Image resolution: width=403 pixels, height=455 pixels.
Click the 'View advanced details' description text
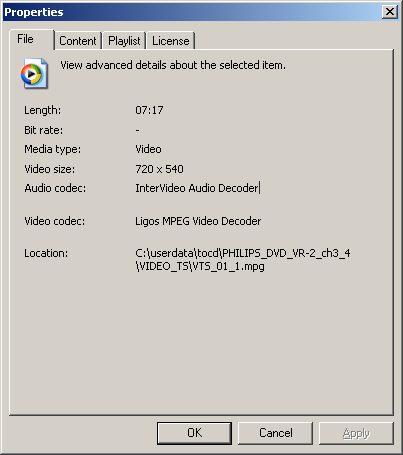coord(173,65)
